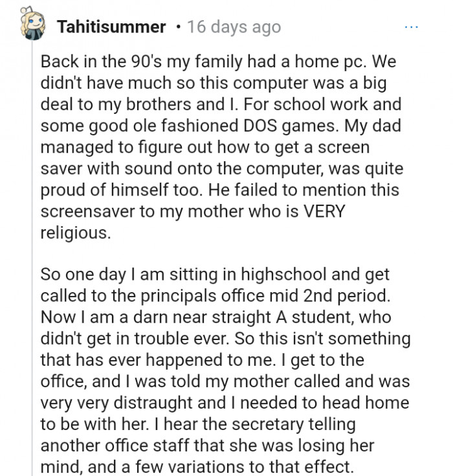Screen dimensions: 453x476
Task: Click the word 'distraught' in the second paragraph
Action: point(153,403)
